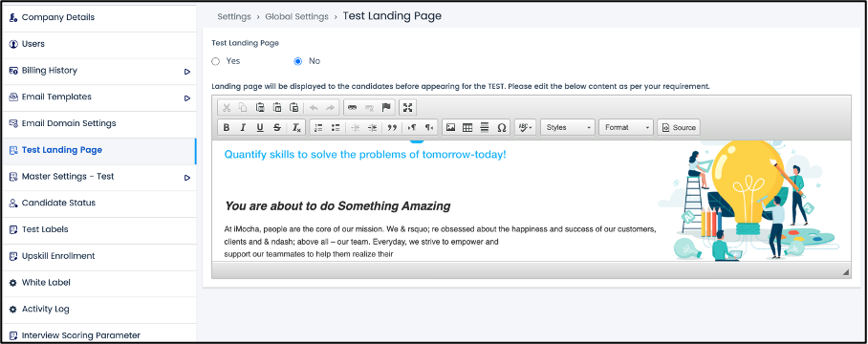Open Email Domain Settings in sidebar

[98, 123]
